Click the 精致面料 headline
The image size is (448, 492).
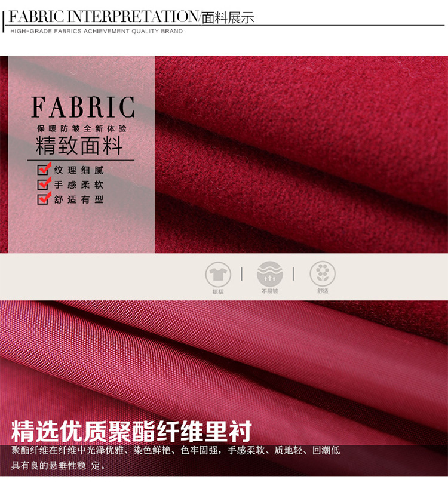[79, 146]
